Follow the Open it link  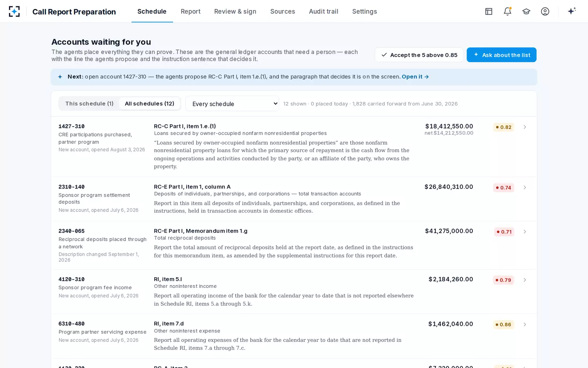[x=415, y=77]
